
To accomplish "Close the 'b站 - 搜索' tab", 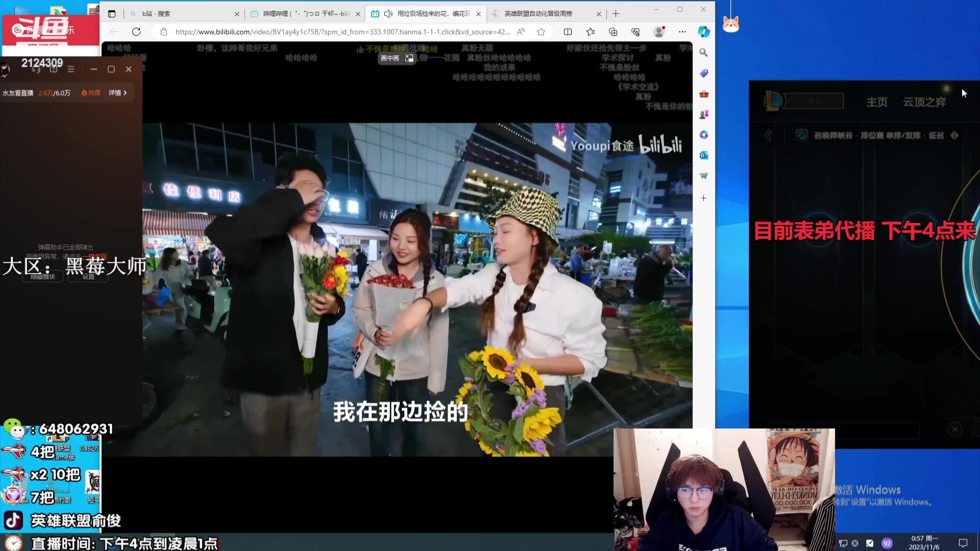I will tap(237, 14).
